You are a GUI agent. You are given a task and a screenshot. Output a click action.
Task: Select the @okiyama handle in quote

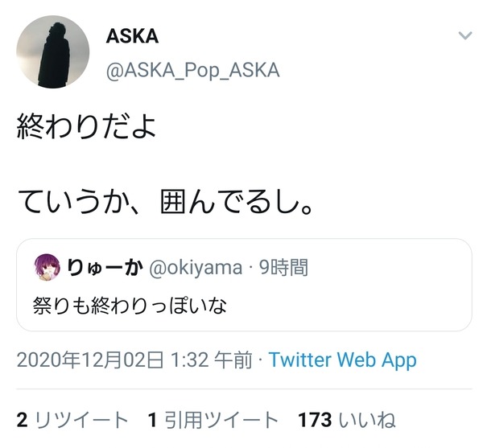[x=196, y=268]
